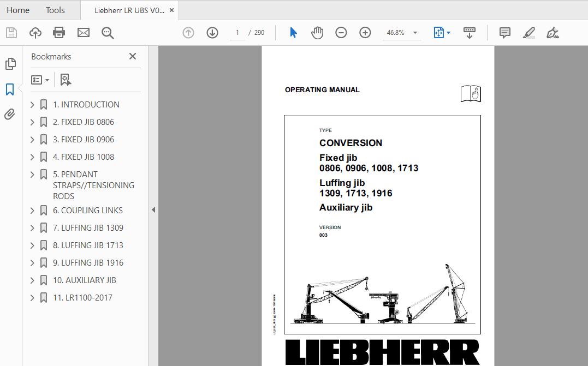Click the Bookmarks panel title
This screenshot has width=588, height=366.
(51, 57)
